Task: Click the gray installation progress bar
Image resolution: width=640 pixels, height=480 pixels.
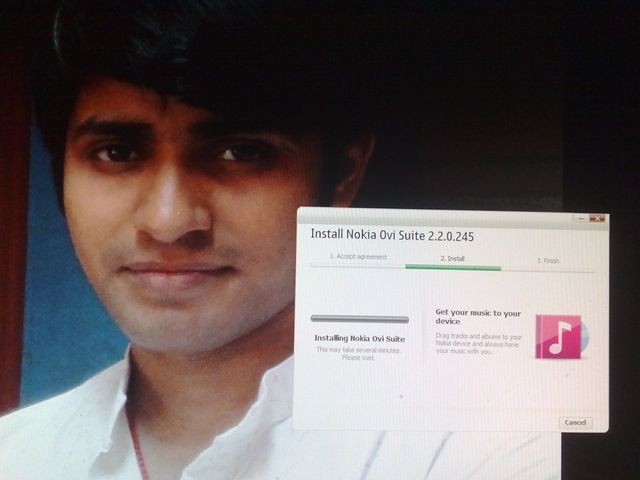Action: tap(360, 319)
